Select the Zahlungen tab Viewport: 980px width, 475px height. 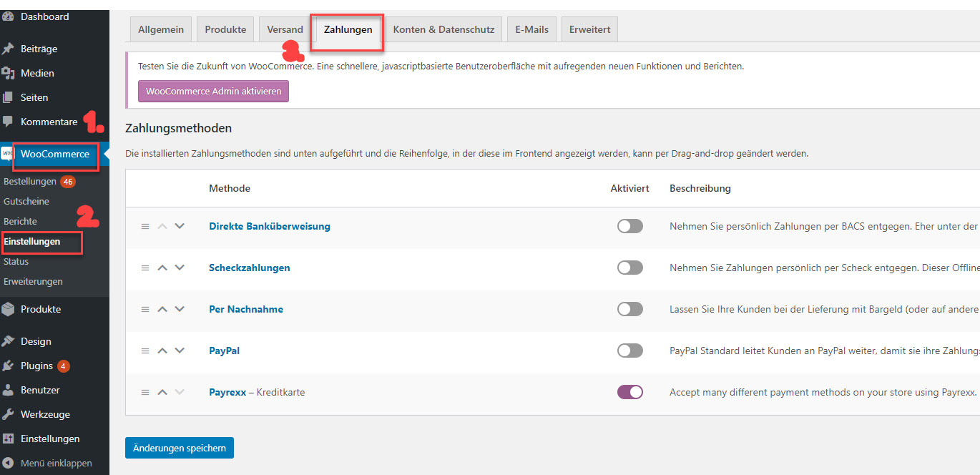pyautogui.click(x=348, y=29)
